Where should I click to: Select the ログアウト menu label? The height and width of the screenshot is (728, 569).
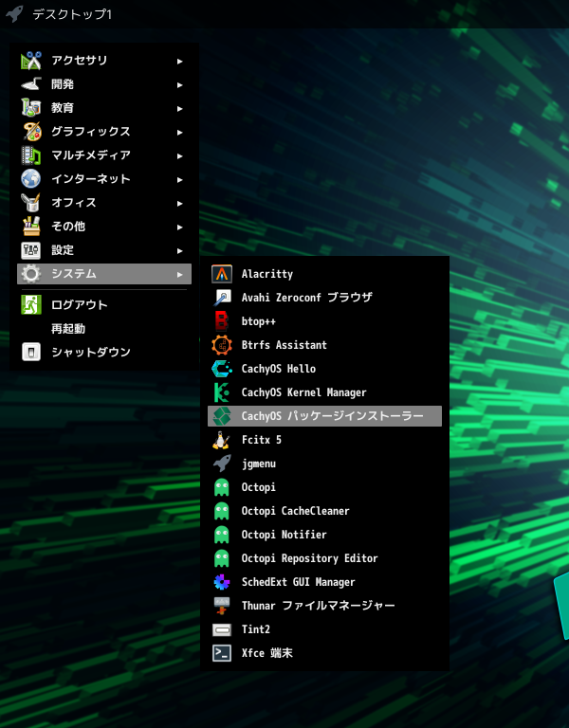(80, 304)
